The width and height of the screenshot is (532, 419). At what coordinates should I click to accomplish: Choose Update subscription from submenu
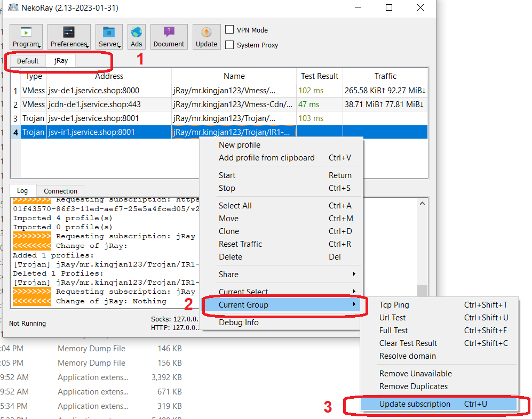pyautogui.click(x=415, y=404)
